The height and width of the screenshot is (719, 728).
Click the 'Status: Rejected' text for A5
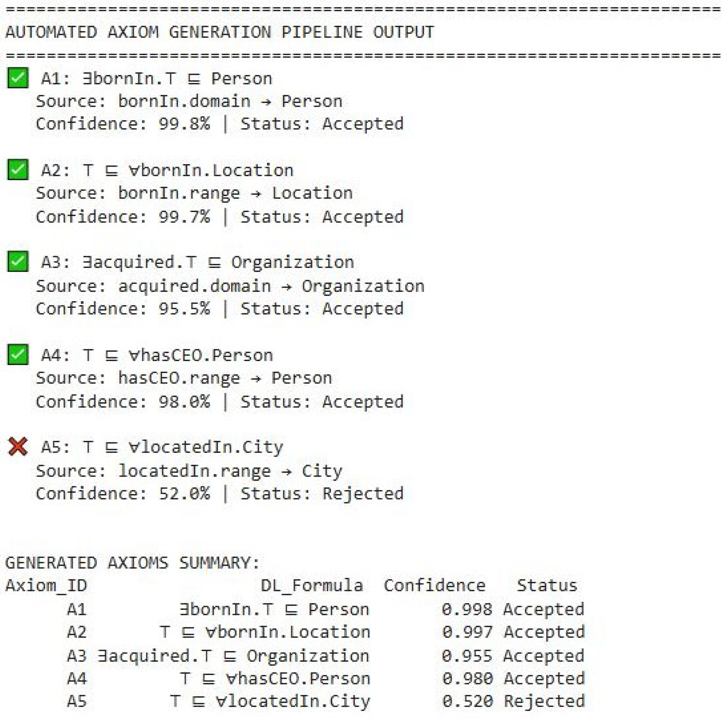(322, 493)
